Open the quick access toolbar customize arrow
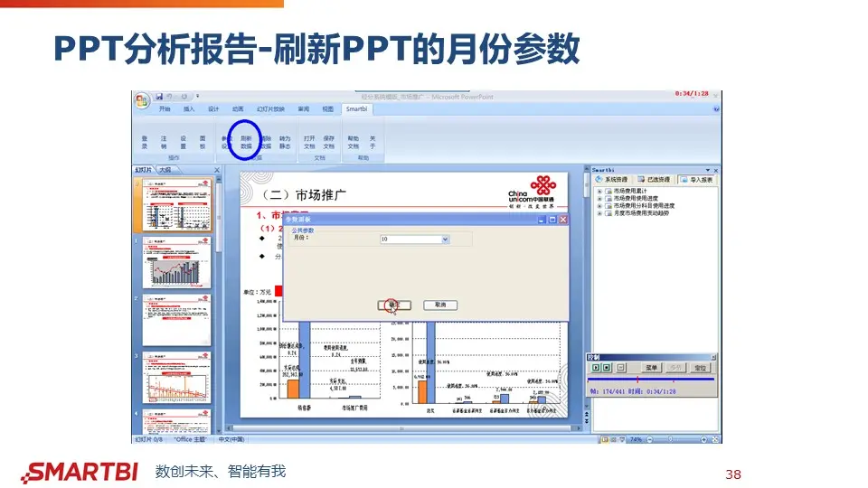The height and width of the screenshot is (488, 868). coord(198,97)
